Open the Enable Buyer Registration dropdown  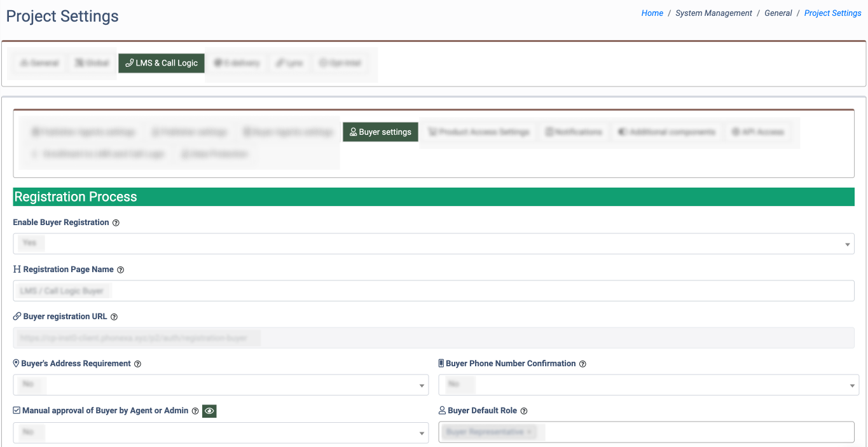pyautogui.click(x=433, y=244)
